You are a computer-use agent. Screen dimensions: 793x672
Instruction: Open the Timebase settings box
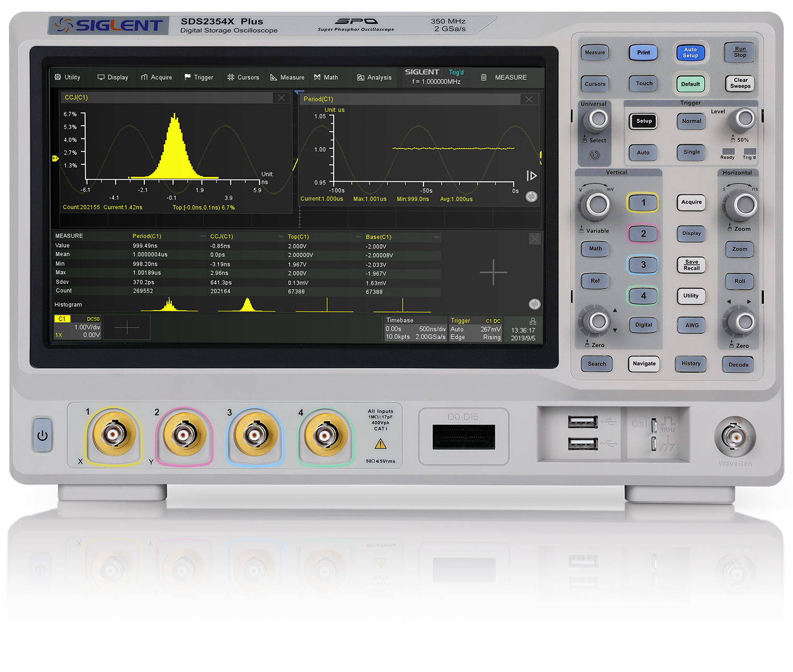[x=415, y=329]
